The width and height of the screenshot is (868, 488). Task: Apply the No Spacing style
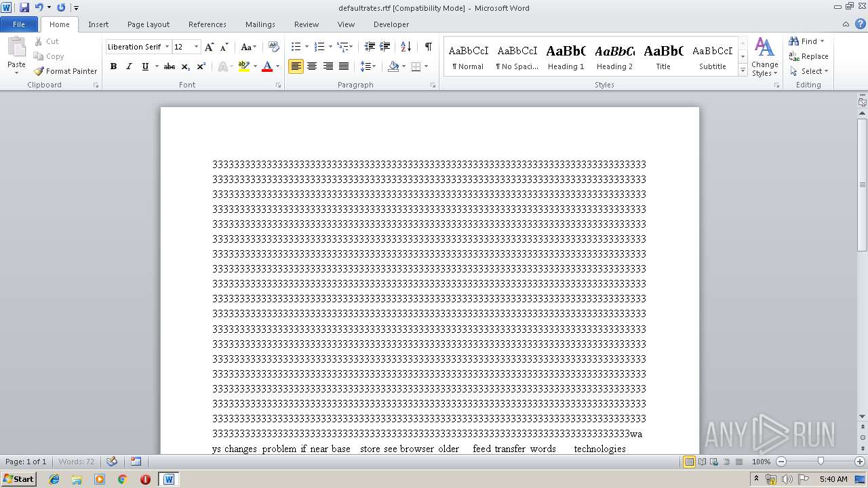pos(517,57)
